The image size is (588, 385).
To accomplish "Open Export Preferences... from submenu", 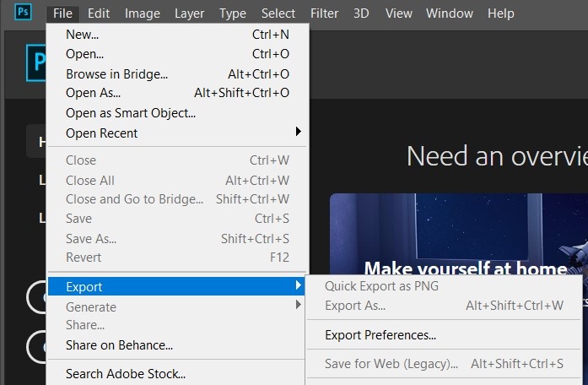I will coord(380,335).
